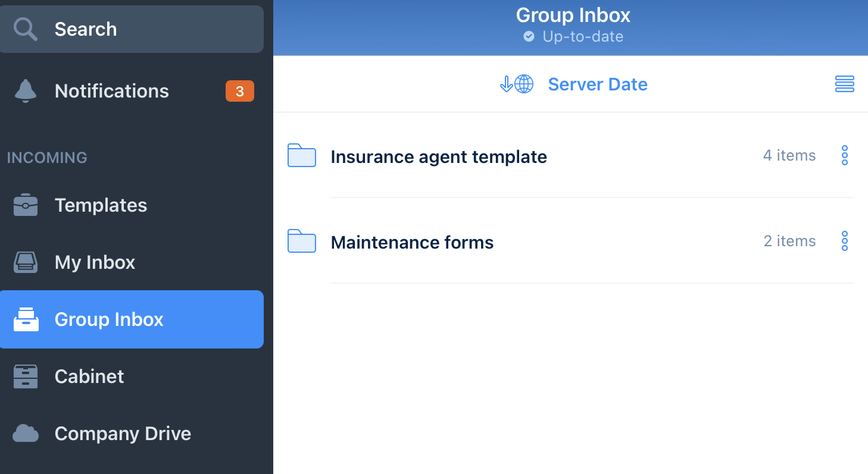
Task: Click the Notifications badge showing 3
Action: point(240,90)
